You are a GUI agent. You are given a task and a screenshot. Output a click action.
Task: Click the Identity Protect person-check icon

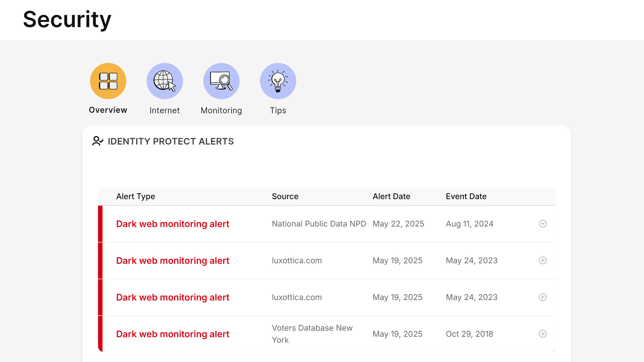[98, 141]
